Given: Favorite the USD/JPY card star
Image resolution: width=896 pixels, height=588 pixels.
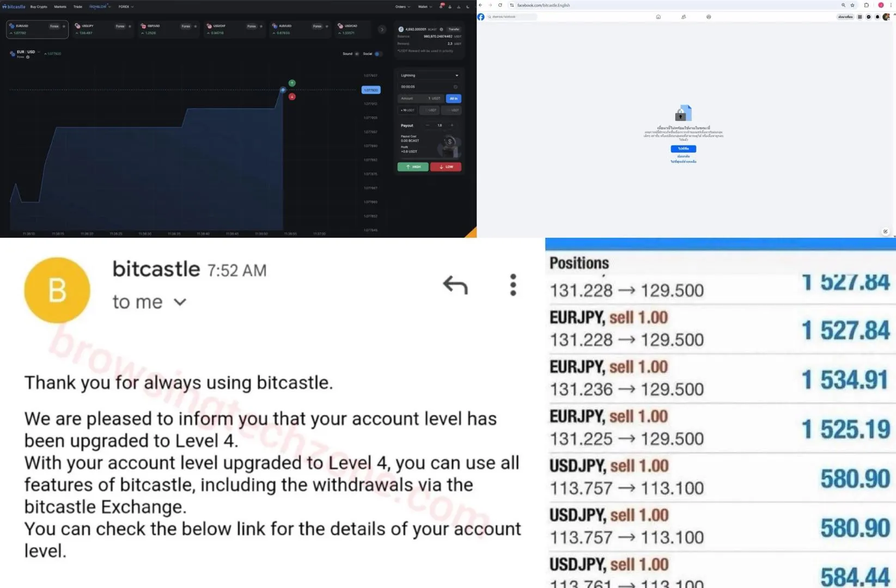Looking at the screenshot, I should (130, 26).
